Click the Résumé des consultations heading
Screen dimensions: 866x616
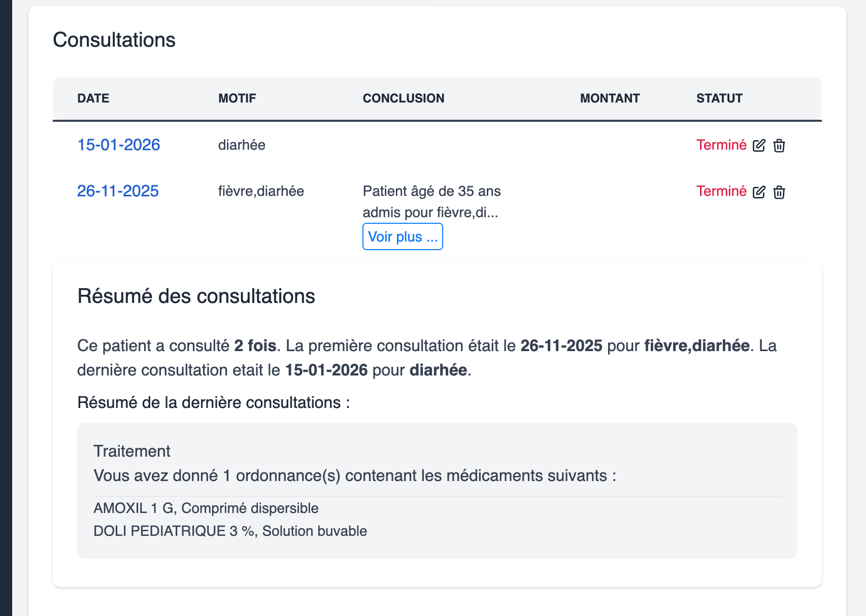pyautogui.click(x=196, y=296)
